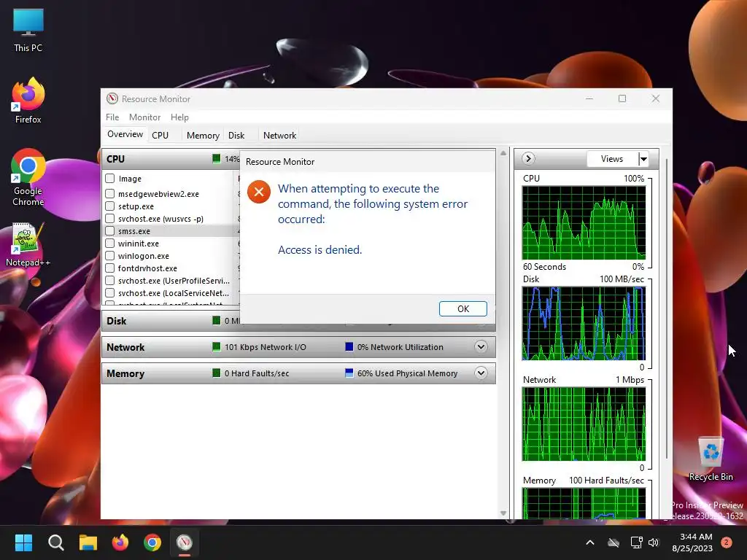Image resolution: width=747 pixels, height=560 pixels.
Task: Click 101 Kbps Network I/O text
Action: click(x=266, y=347)
